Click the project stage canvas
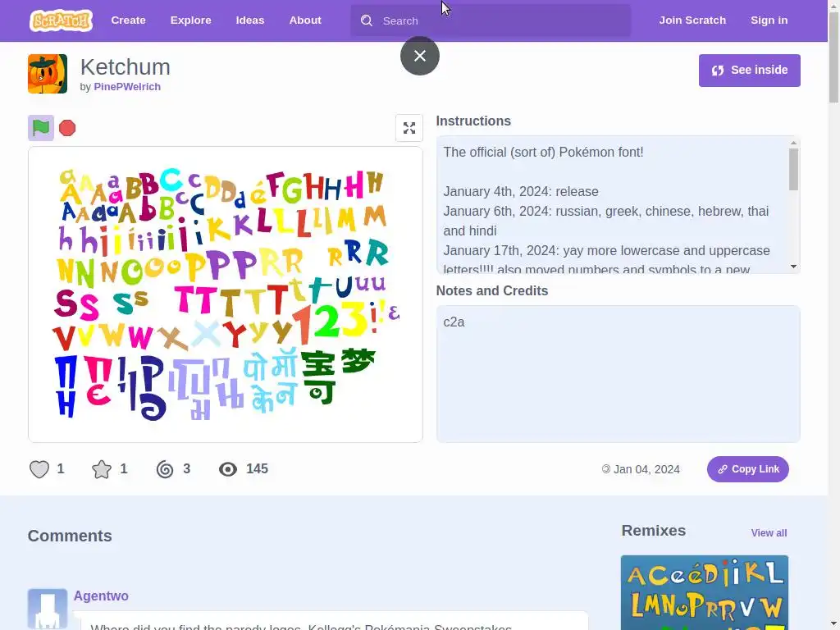 point(226,294)
